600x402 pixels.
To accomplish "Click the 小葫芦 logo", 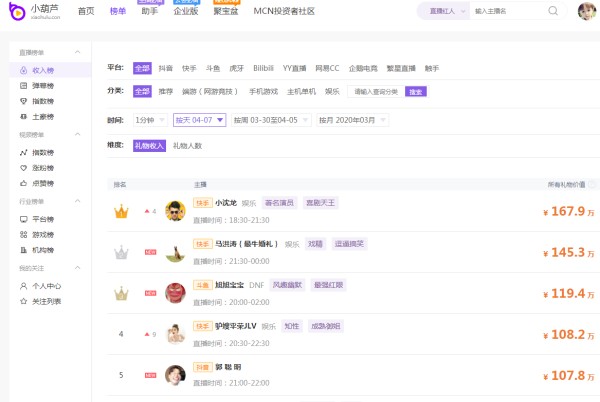I will pos(34,11).
